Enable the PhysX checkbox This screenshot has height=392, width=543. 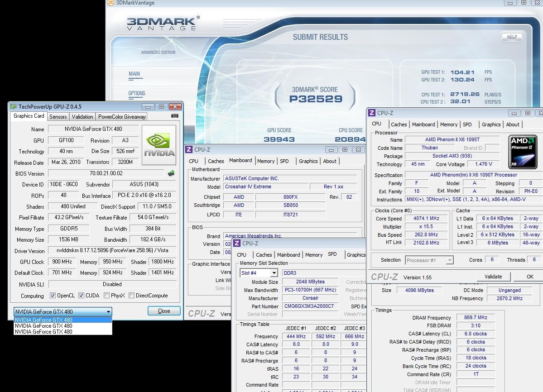[107, 296]
